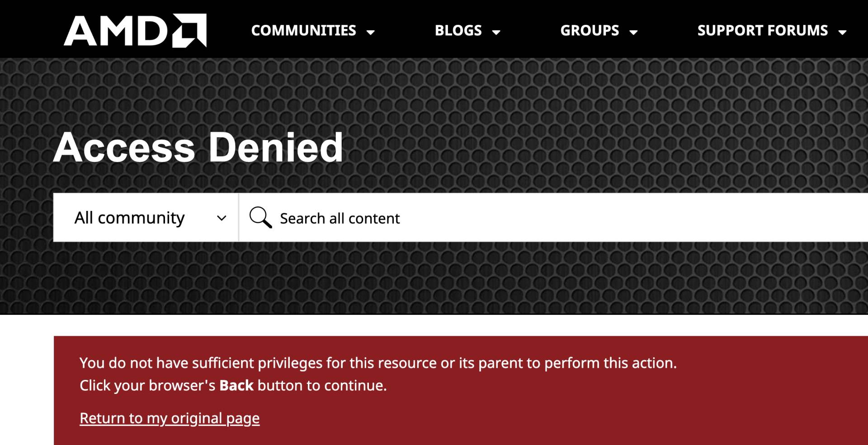Focus the Search all content field
This screenshot has height=445, width=868.
(542, 218)
